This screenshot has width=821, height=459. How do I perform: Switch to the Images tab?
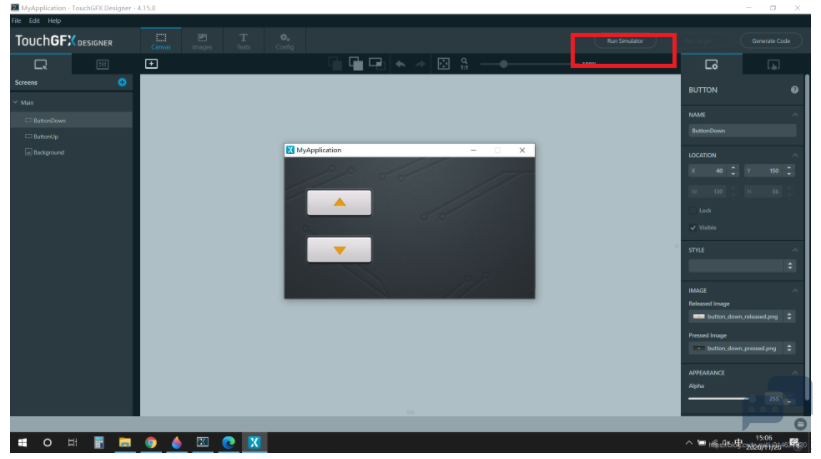[x=202, y=41]
